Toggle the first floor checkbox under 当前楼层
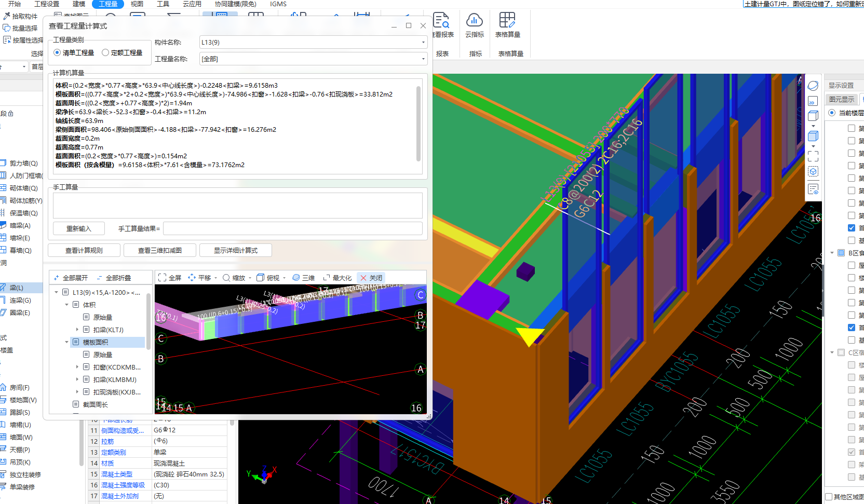 pos(852,128)
